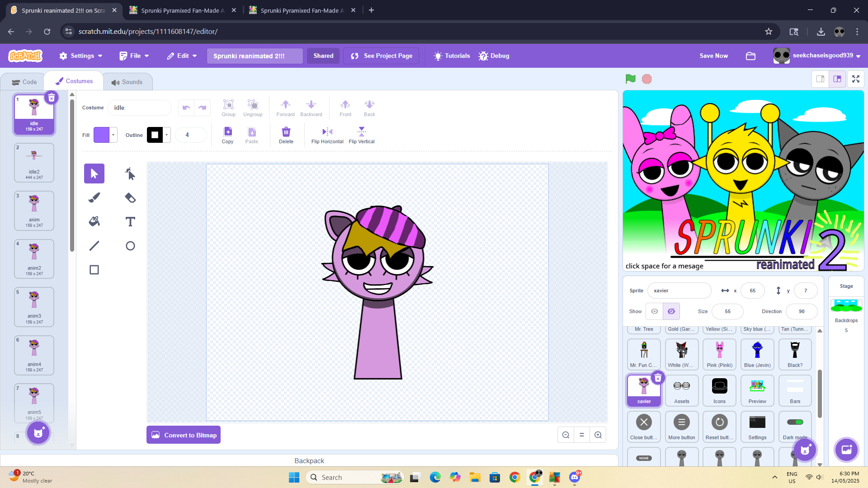Hide the sprite with crossed-eye icon
Viewport: 868px width, 488px height.
671,311
